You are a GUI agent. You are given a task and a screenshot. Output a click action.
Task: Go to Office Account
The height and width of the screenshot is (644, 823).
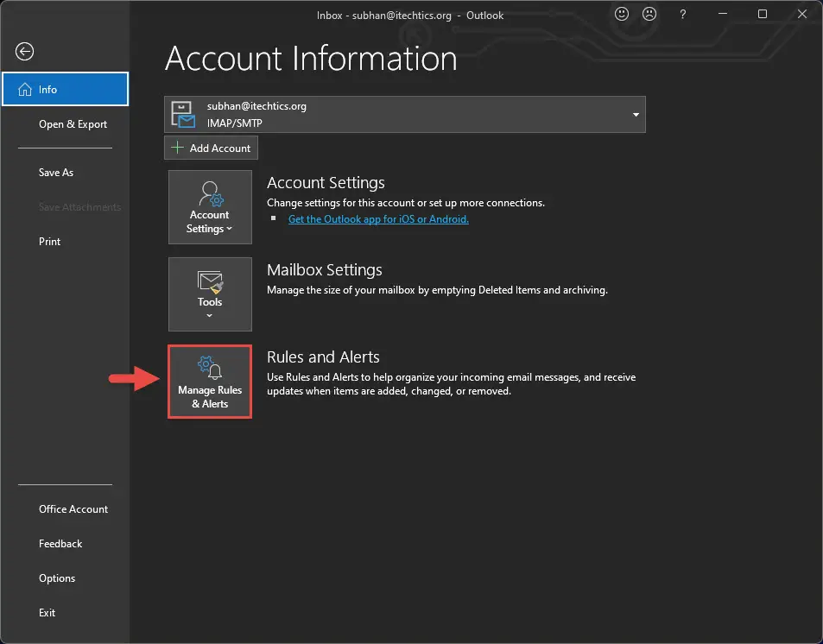(x=73, y=509)
